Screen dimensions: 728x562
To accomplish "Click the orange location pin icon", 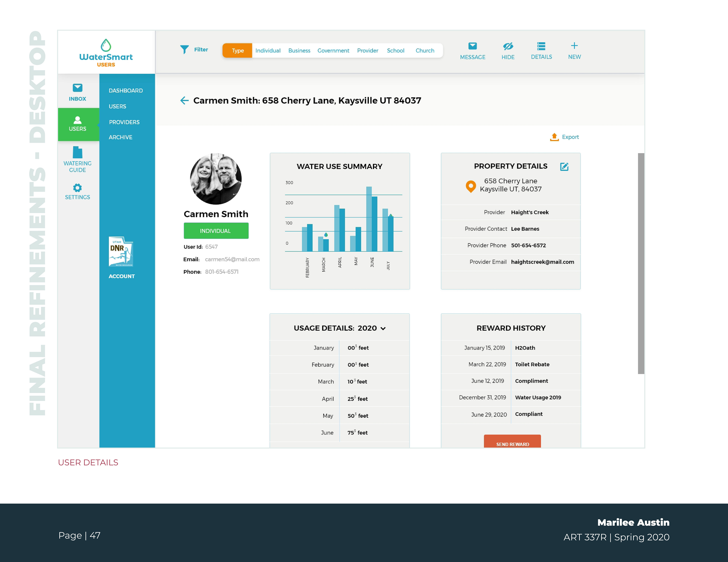I will pos(470,186).
